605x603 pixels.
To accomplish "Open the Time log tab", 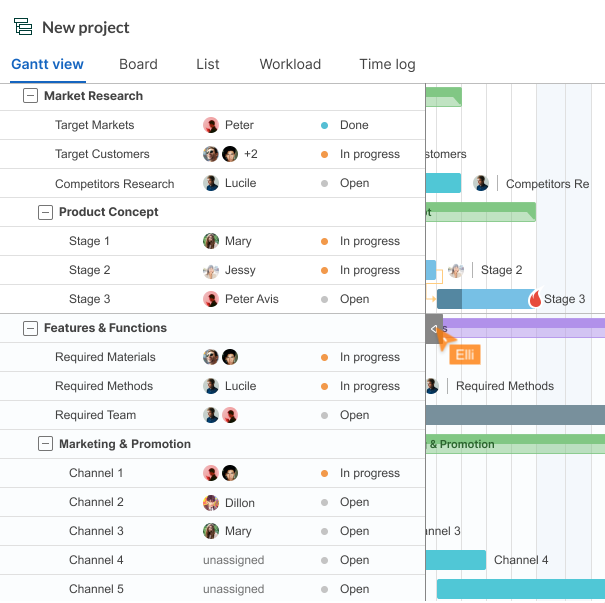I will coord(387,64).
